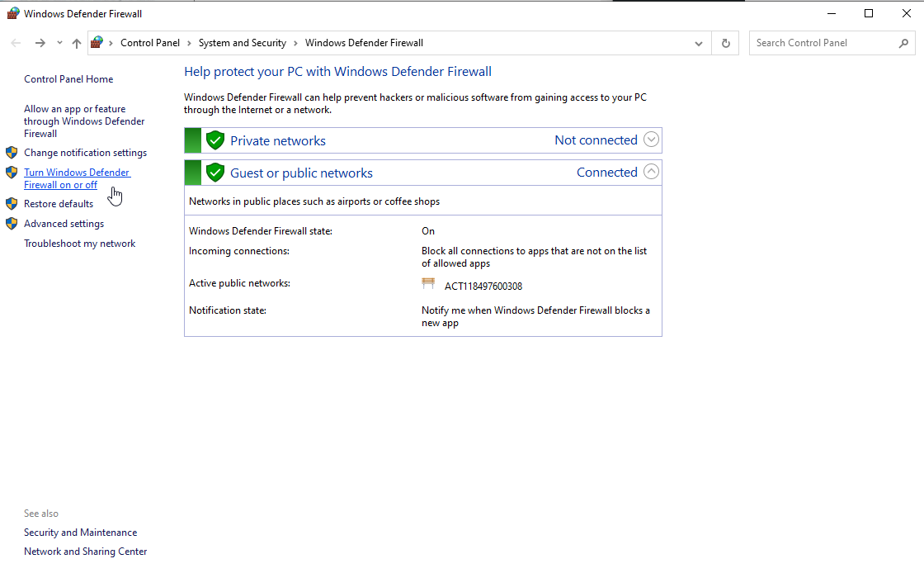Open the address bar history dropdown

[698, 42]
